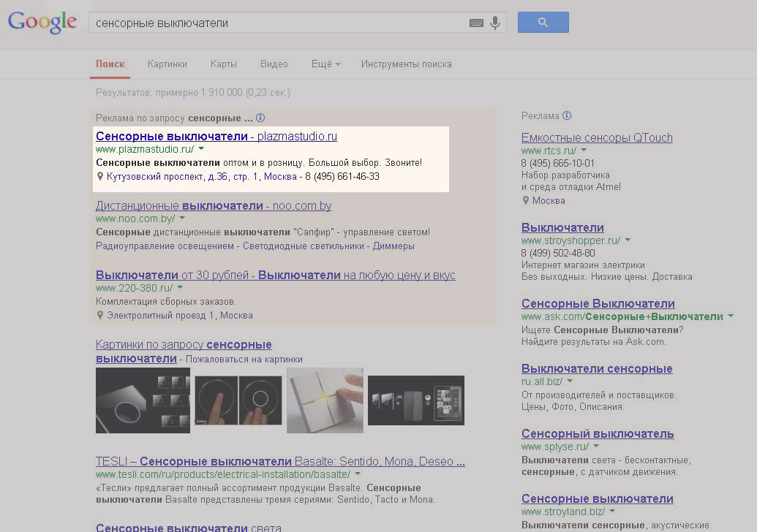
Task: Click Москва location link in QTouch ad
Action: tap(549, 201)
